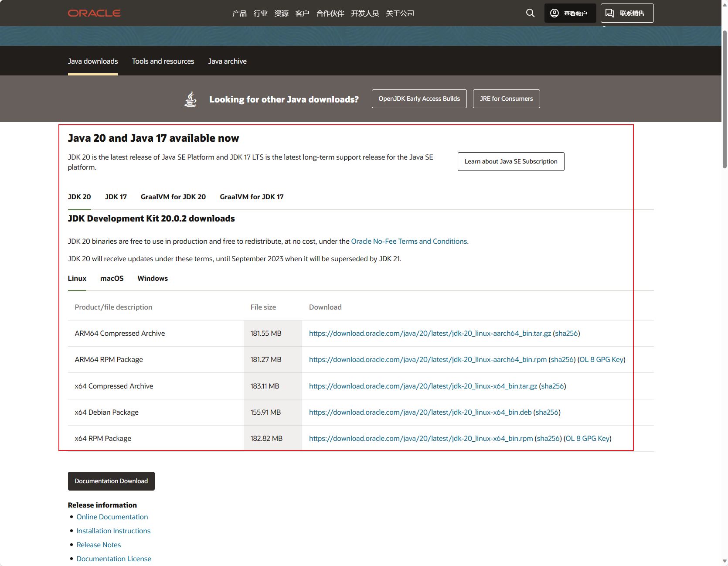The width and height of the screenshot is (728, 566).
Task: Open the 开发人员 menu
Action: tap(365, 14)
